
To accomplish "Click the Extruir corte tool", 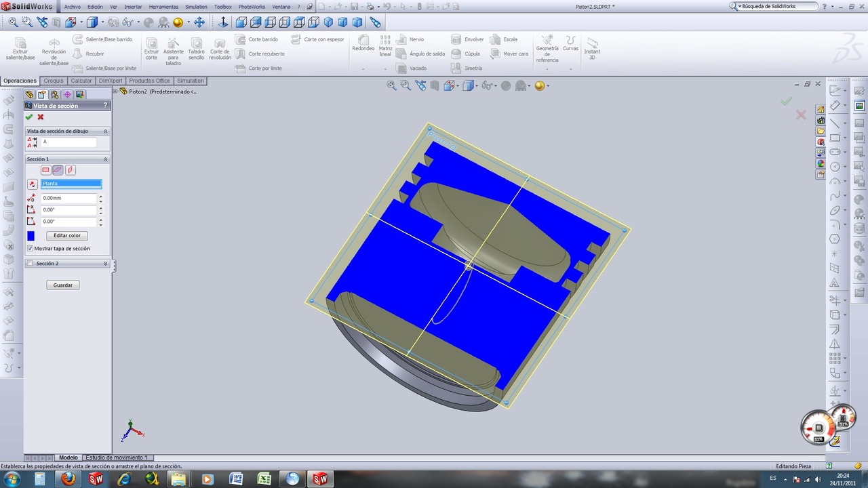I will [151, 49].
